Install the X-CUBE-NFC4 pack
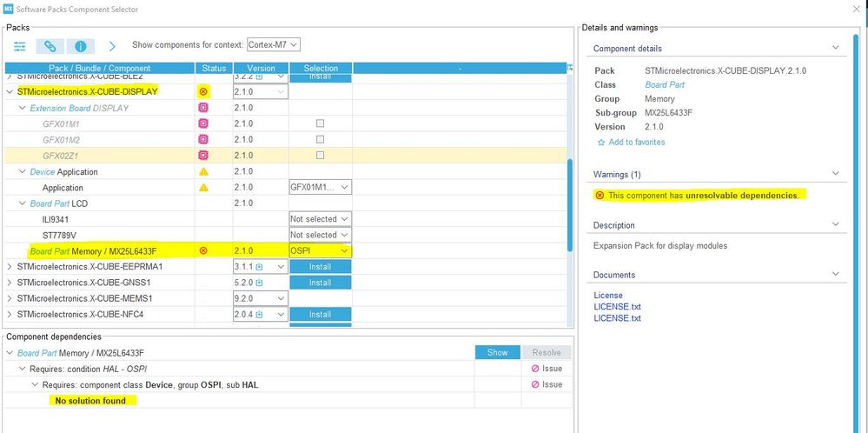 [320, 315]
